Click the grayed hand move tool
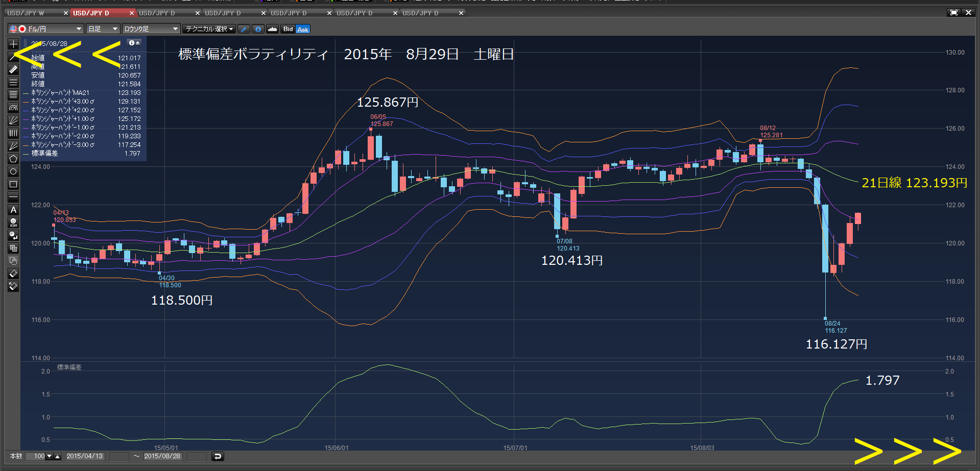Screen dimensions: 980x471 [13, 261]
